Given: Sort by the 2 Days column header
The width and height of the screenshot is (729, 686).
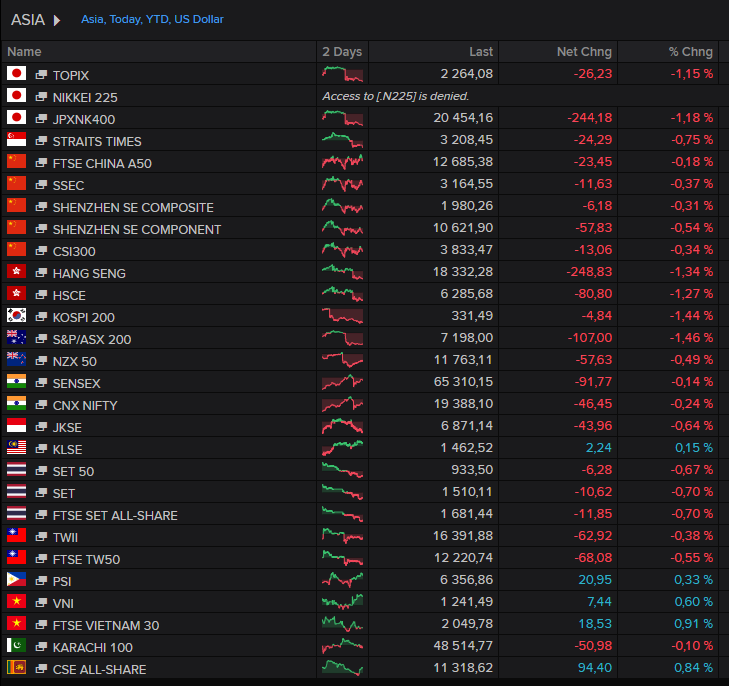Looking at the screenshot, I should point(342,52).
